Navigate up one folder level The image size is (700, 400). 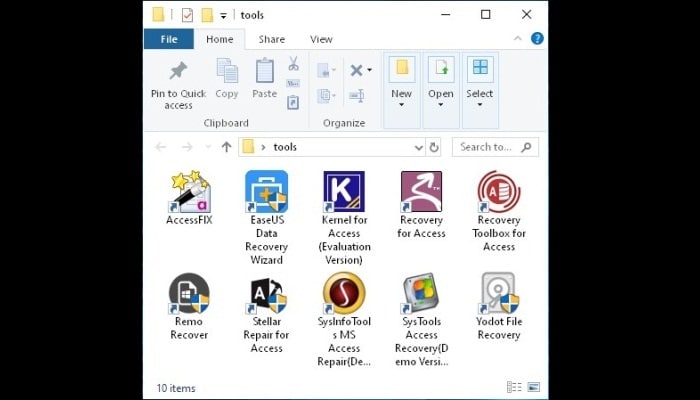coord(226,147)
